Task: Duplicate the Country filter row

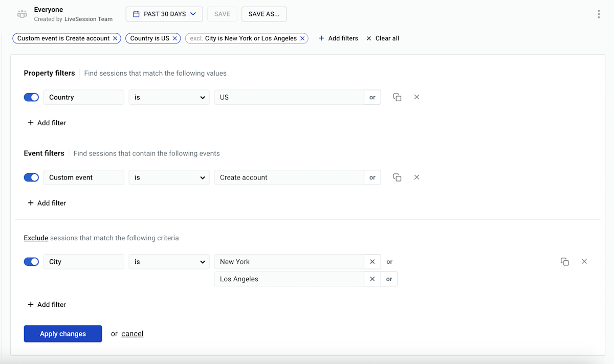Action: [x=397, y=97]
